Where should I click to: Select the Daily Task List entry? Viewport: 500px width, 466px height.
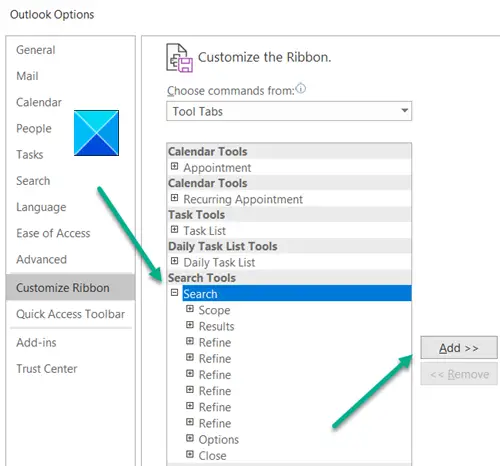(219, 262)
